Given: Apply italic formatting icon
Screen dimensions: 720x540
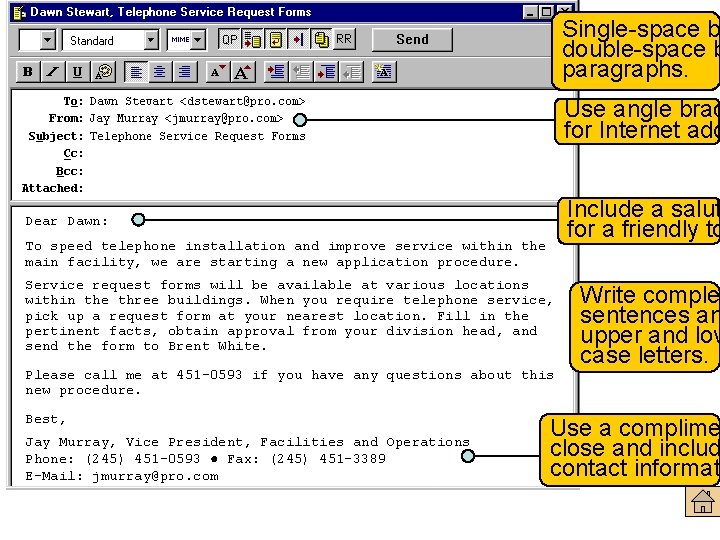Looking at the screenshot, I should pyautogui.click(x=52, y=72).
